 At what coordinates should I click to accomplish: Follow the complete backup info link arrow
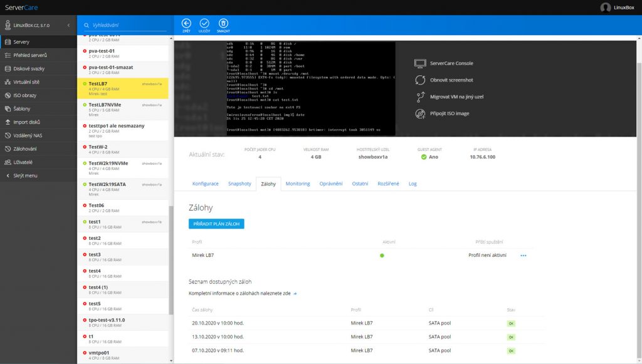click(x=295, y=294)
